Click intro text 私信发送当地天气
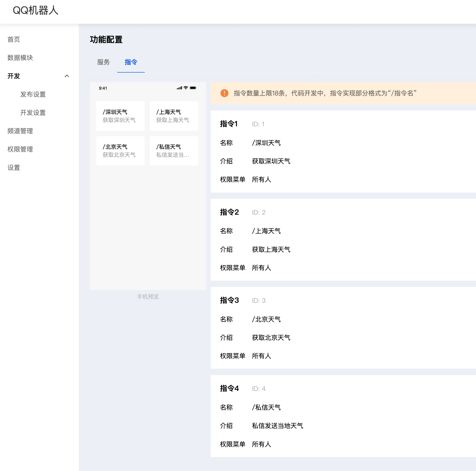 pos(277,426)
